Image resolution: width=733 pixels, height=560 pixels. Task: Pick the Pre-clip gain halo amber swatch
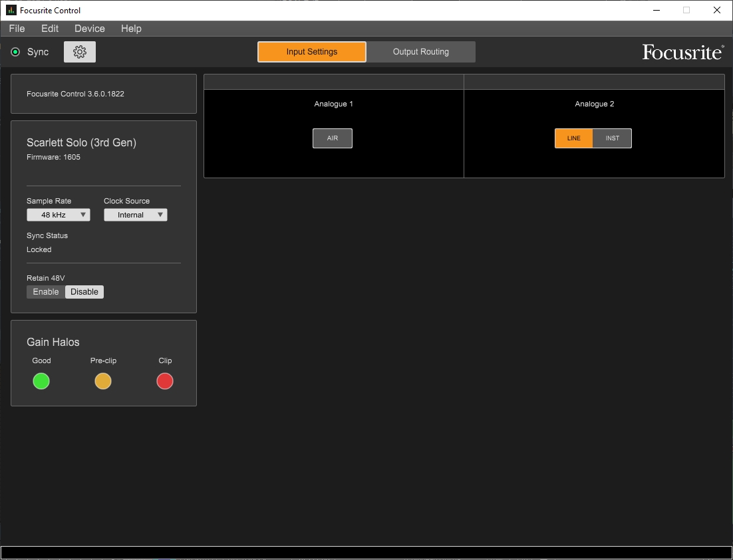point(103,381)
